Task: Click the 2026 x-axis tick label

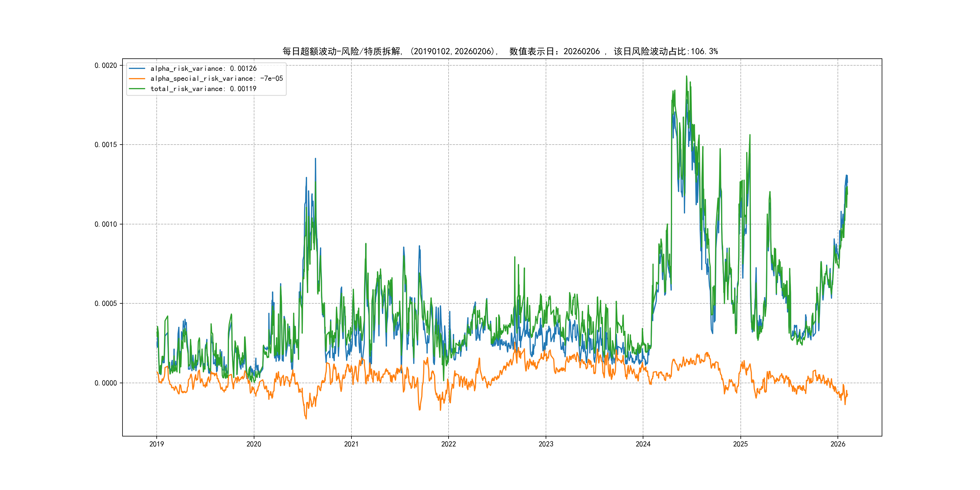Action: (838, 444)
